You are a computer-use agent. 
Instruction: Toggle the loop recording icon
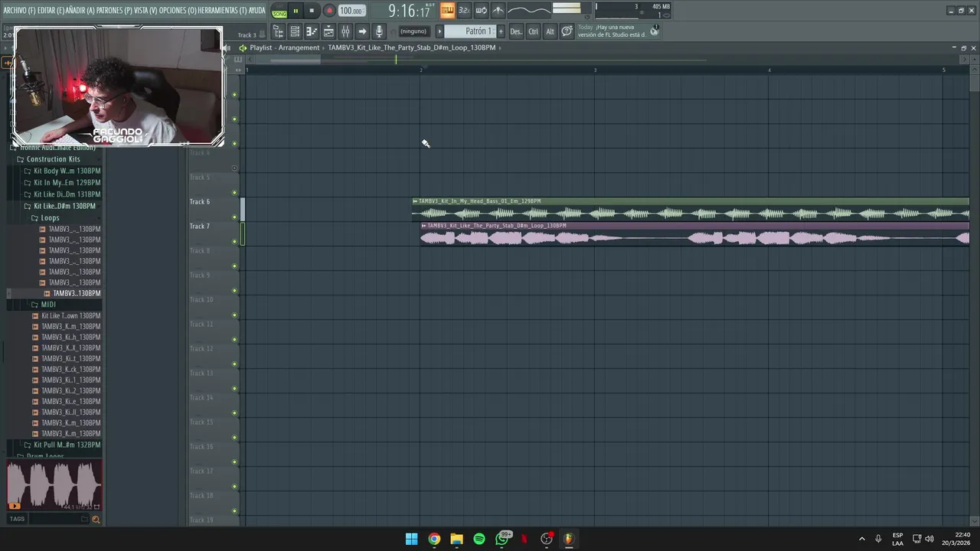(x=481, y=11)
